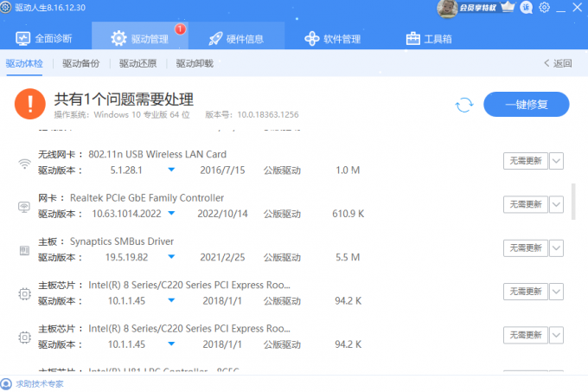Click the size value 610.9 K
This screenshot has height=392, width=588.
(348, 214)
